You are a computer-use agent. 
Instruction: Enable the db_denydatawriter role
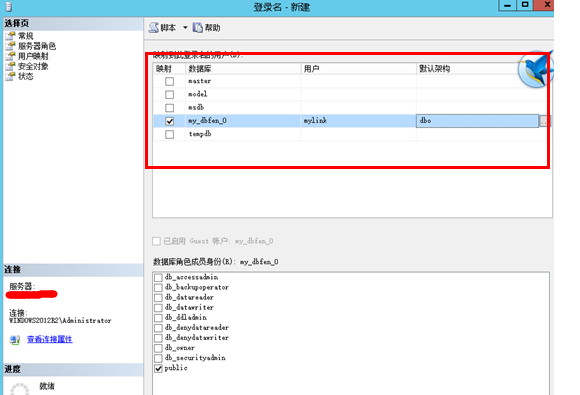point(158,338)
